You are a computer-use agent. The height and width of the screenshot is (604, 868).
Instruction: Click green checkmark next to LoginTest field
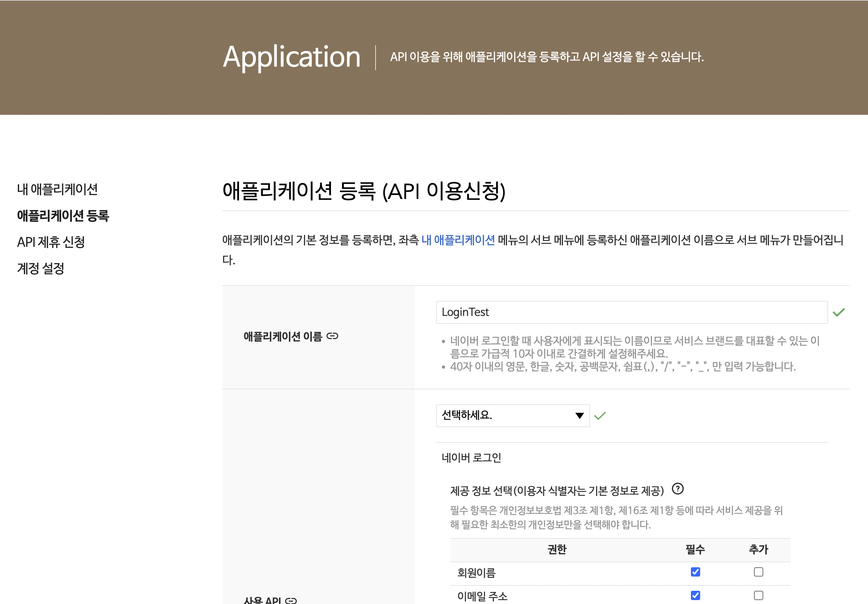(838, 312)
